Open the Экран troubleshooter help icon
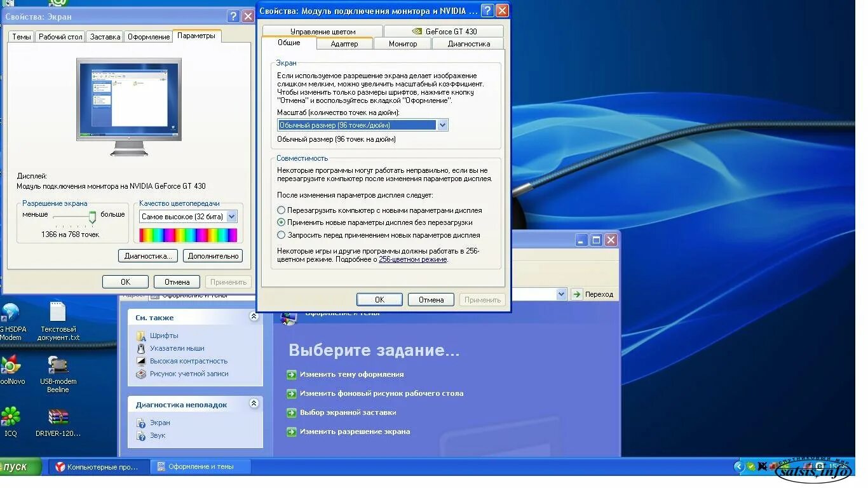868x488 pixels. pyautogui.click(x=141, y=423)
